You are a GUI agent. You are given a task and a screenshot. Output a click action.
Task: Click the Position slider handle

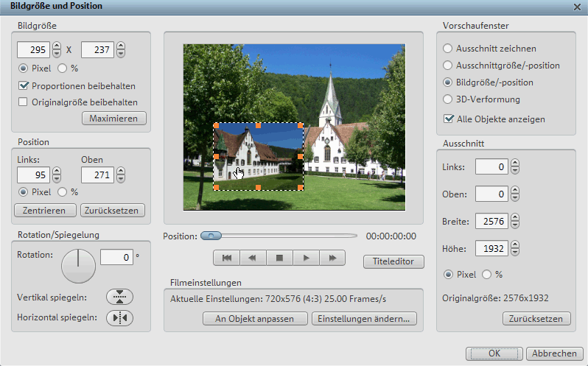tap(211, 236)
